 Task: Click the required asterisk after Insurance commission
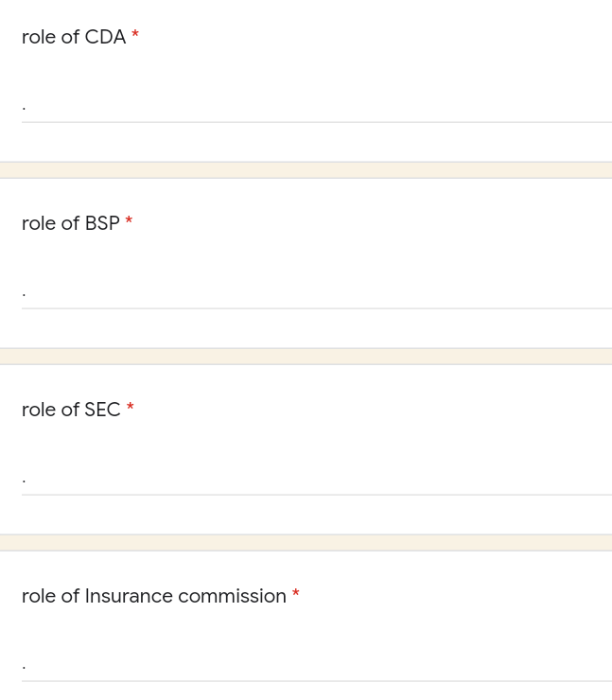295,593
